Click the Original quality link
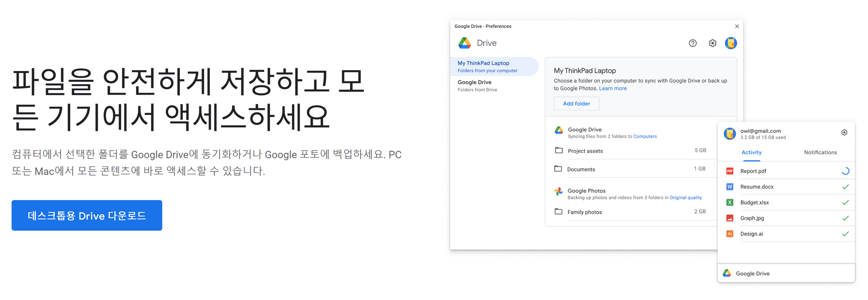Image resolution: width=868 pixels, height=300 pixels. [x=686, y=198]
